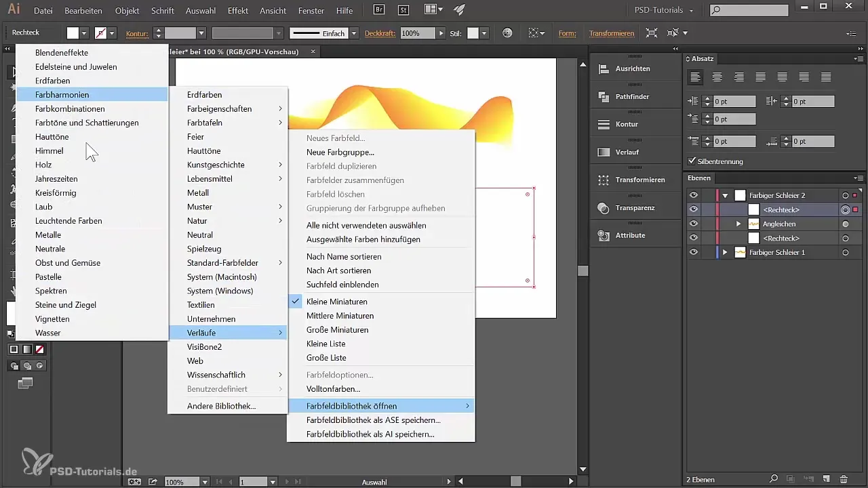Open the fill color dropdown arrow
The image size is (868, 488).
pos(85,33)
